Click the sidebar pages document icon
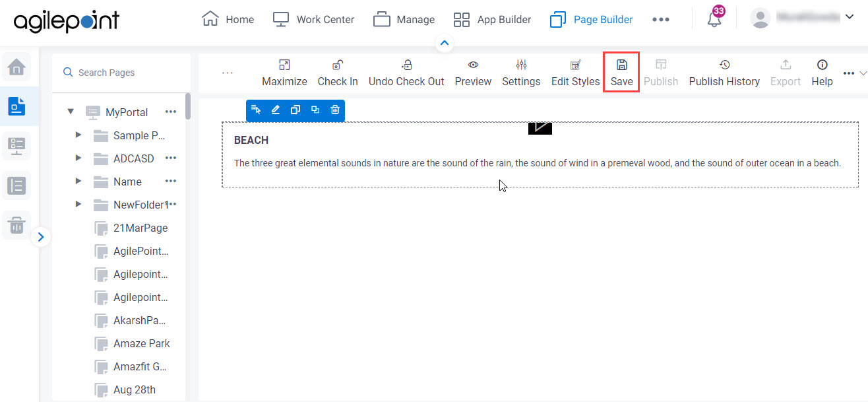This screenshot has width=868, height=402. [16, 106]
